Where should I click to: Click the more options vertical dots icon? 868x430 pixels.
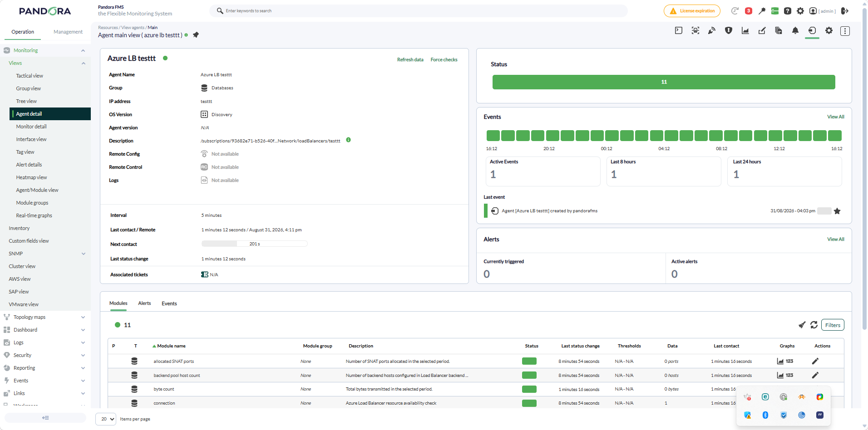[845, 31]
